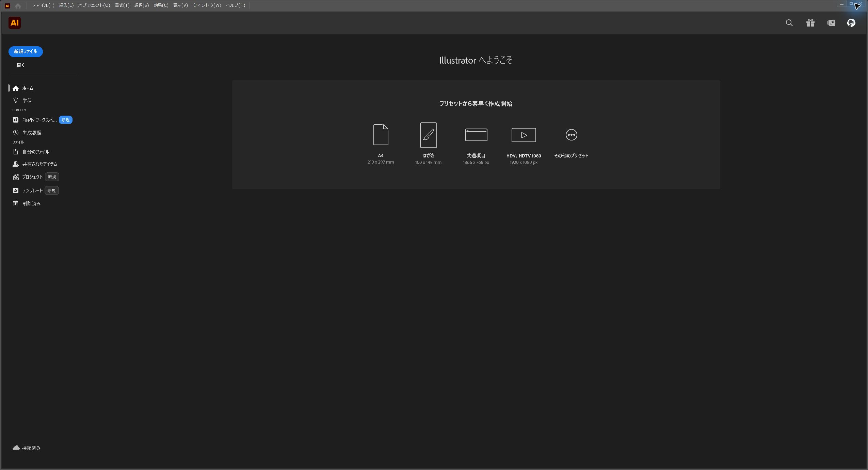
Task: Open the 表示(V) menu
Action: [x=180, y=5]
